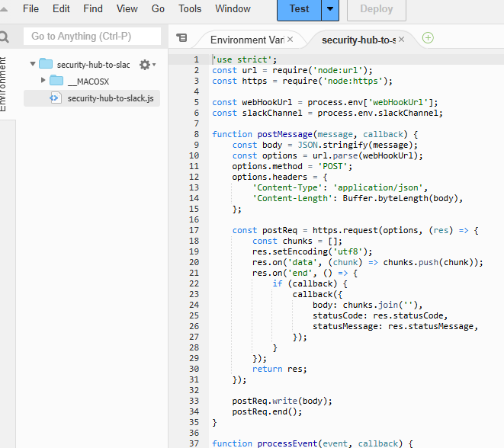504x448 pixels.
Task: Open the Window menu
Action: [x=233, y=8]
